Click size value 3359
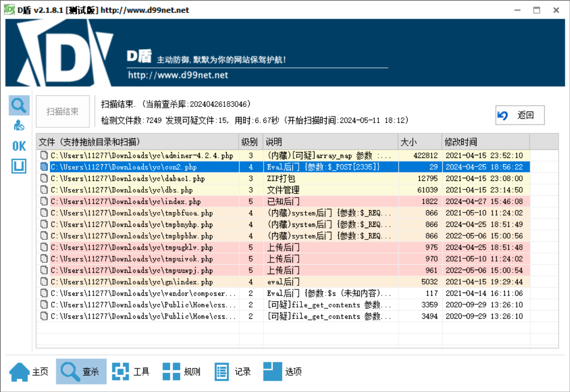The height and width of the screenshot is (392, 570). coord(429,305)
